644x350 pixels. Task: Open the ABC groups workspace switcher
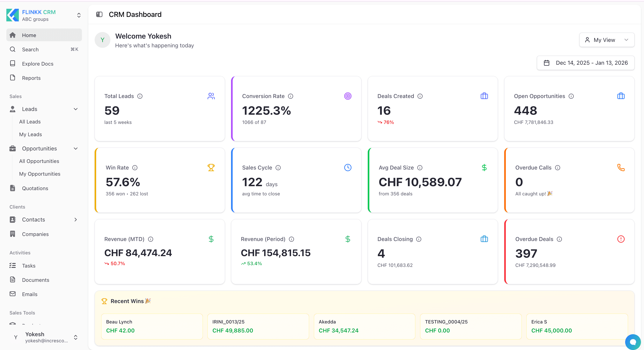[x=44, y=15]
